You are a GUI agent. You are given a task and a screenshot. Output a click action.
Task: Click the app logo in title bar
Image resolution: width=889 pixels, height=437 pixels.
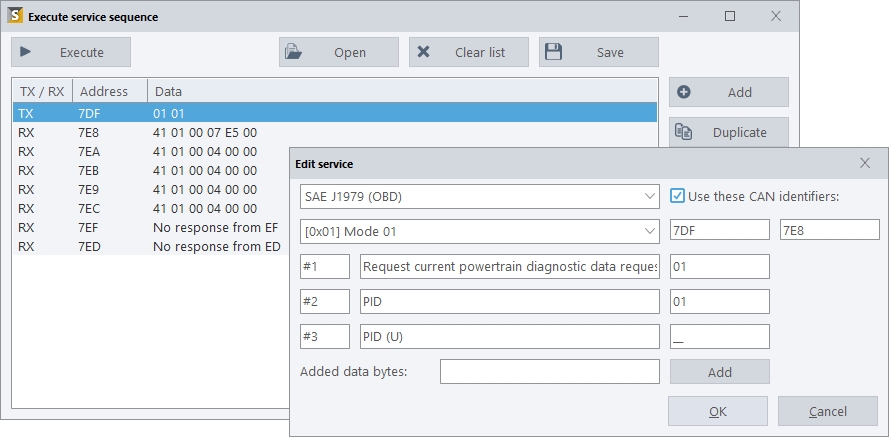click(15, 17)
